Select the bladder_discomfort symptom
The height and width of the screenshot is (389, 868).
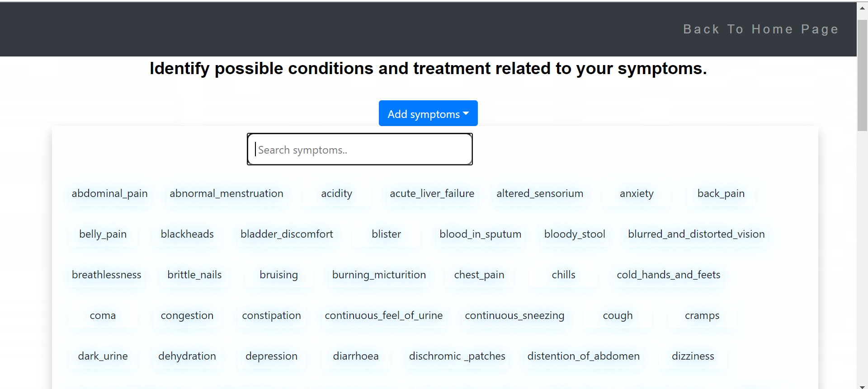287,234
